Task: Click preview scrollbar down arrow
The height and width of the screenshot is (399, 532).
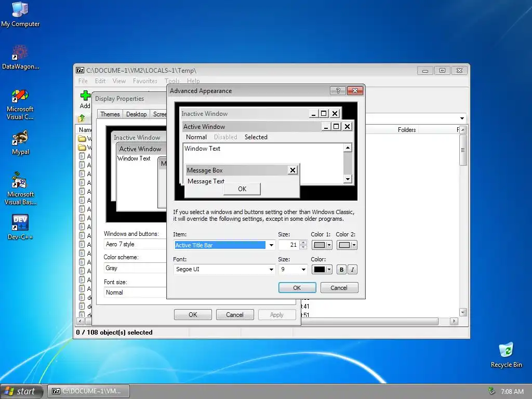Action: pyautogui.click(x=348, y=179)
